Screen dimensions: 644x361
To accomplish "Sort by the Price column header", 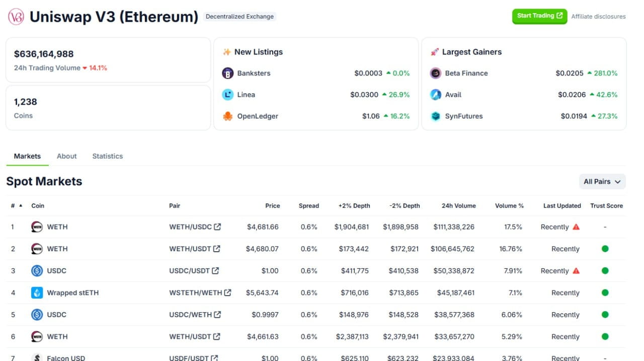I will pyautogui.click(x=273, y=205).
